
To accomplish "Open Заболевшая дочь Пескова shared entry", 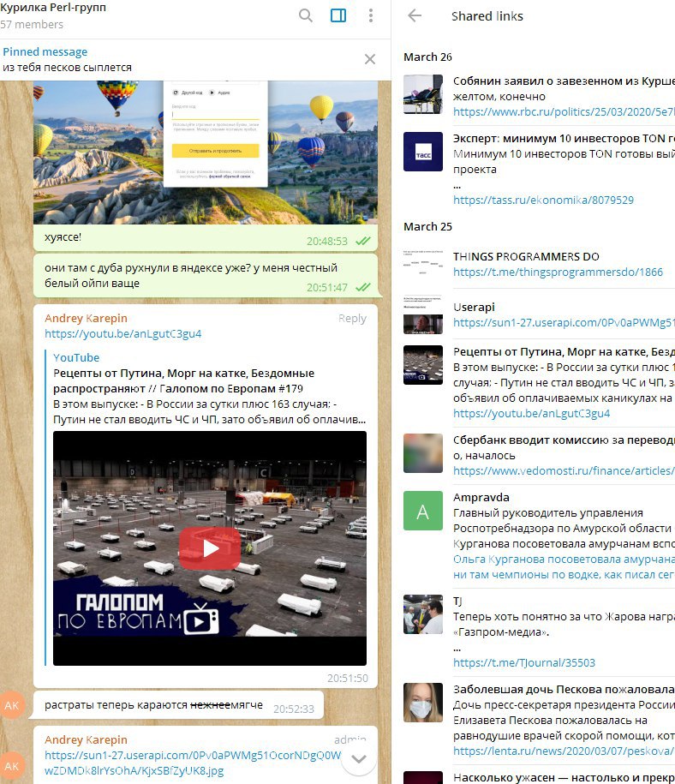I will [564, 690].
